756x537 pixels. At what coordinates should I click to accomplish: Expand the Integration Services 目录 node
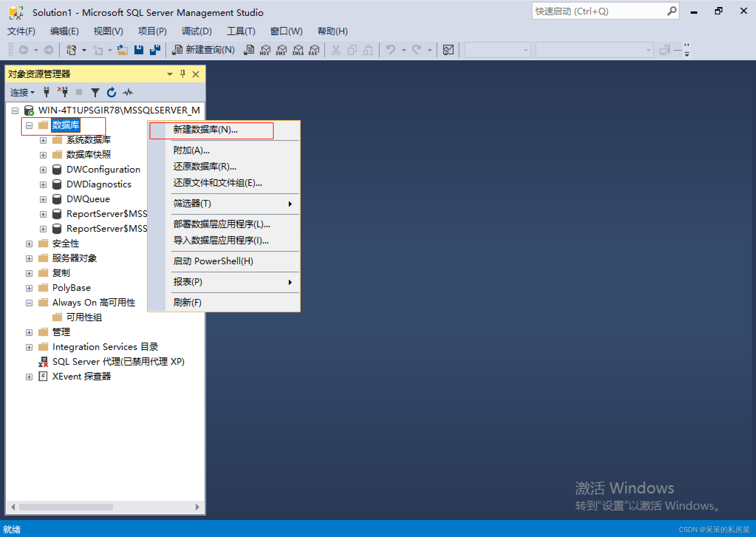[x=29, y=347]
